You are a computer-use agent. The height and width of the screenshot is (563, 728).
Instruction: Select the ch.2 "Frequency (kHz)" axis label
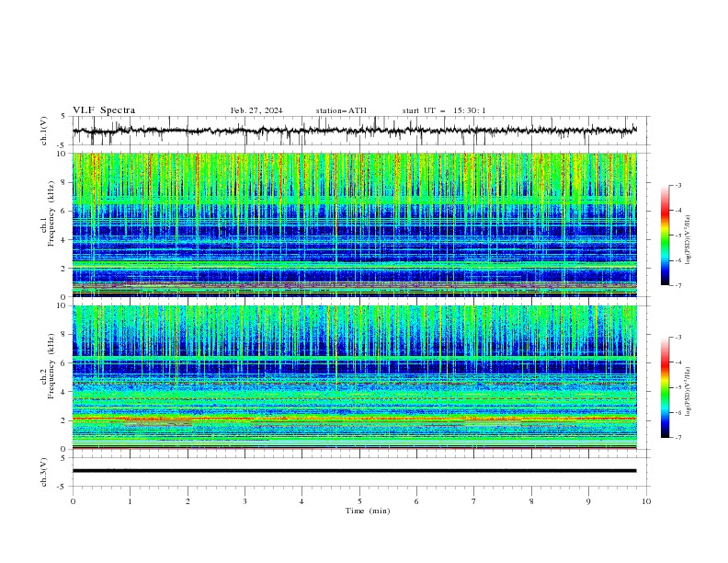click(51, 366)
